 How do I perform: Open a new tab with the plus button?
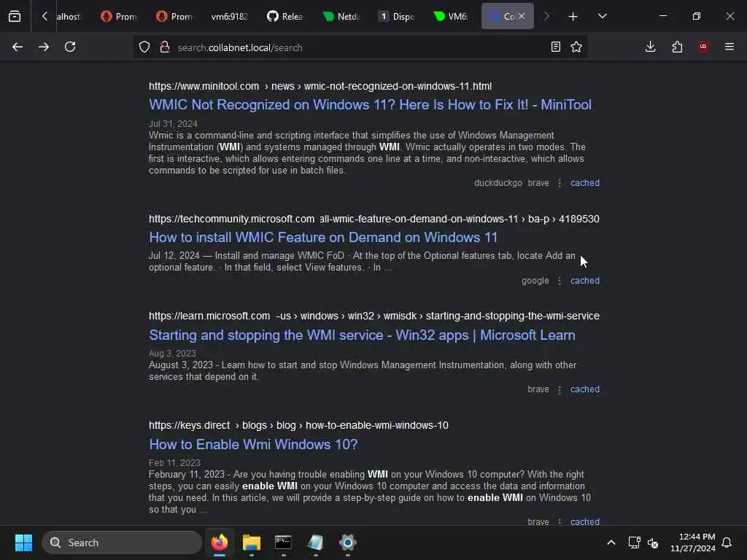pos(573,17)
